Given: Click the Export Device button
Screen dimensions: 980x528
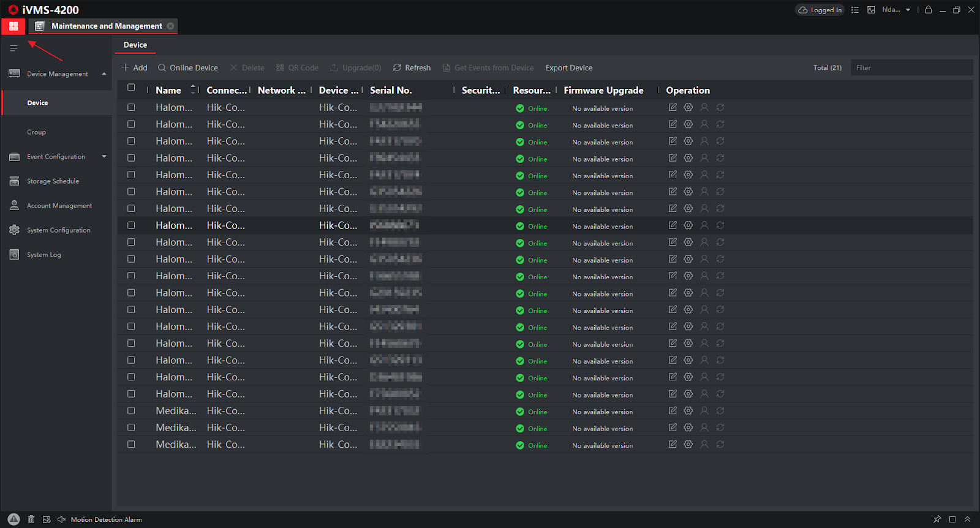Looking at the screenshot, I should (x=569, y=68).
